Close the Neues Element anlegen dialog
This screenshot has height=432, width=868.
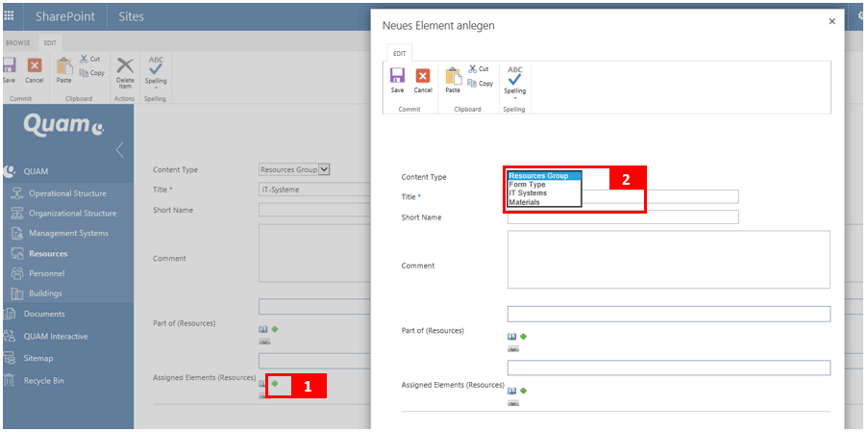click(x=831, y=21)
